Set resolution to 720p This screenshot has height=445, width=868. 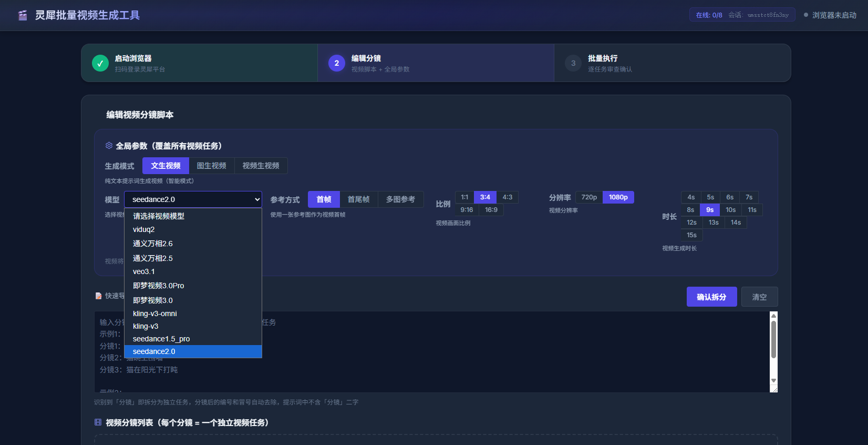point(589,197)
